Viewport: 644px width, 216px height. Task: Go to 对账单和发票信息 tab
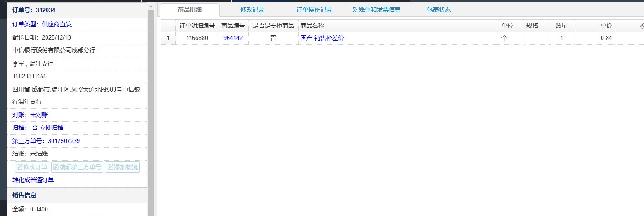tap(376, 10)
